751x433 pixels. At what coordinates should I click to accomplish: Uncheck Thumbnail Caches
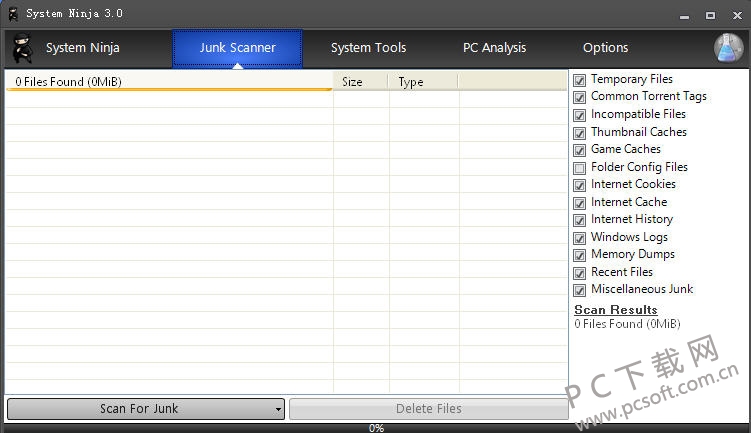click(580, 133)
